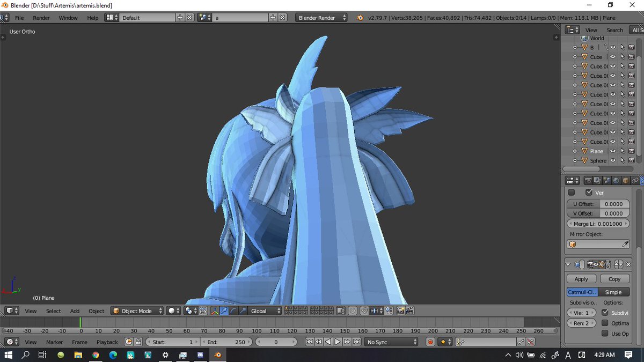
Task: Open the World properties tab icon
Action: coord(616,181)
